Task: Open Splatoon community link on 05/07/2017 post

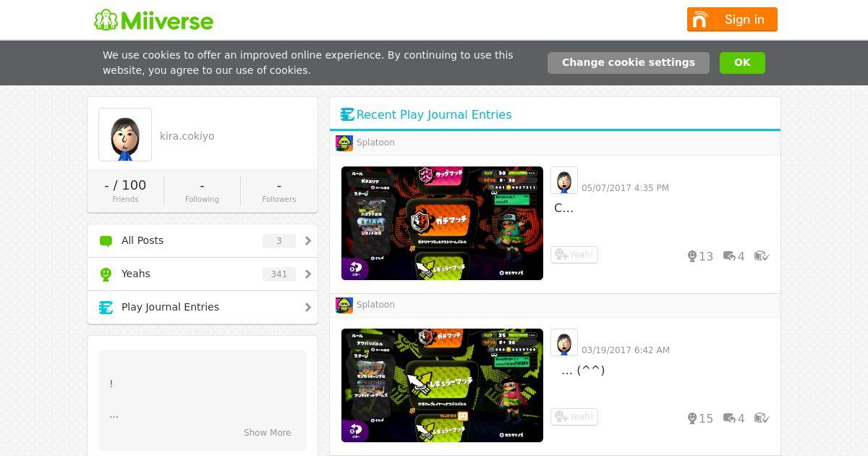Action: coord(375,143)
